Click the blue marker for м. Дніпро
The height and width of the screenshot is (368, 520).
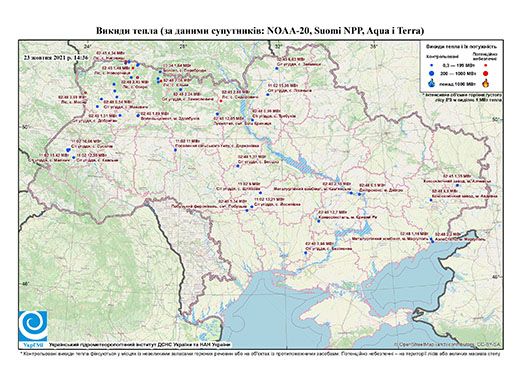359,194
